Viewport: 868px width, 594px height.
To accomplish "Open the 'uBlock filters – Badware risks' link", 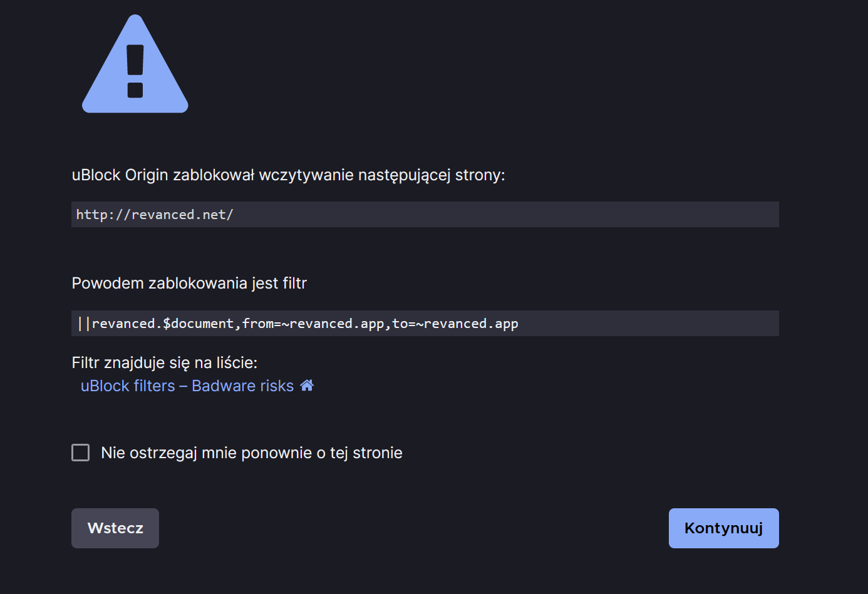I will [x=187, y=386].
